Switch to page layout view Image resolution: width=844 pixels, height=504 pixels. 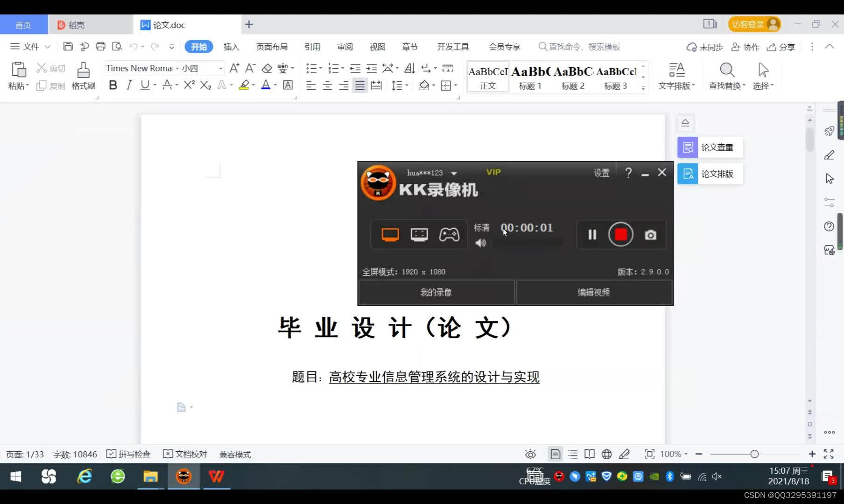point(556,454)
